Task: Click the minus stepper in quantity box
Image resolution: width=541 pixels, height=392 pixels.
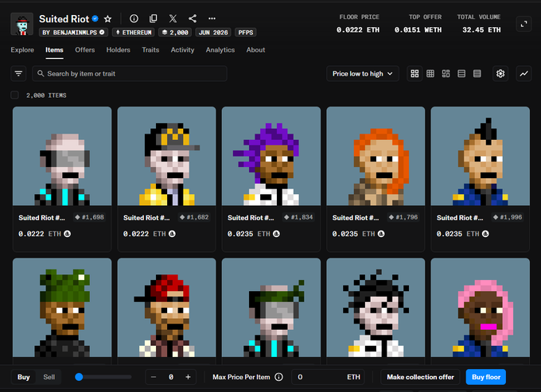Action: [x=154, y=377]
